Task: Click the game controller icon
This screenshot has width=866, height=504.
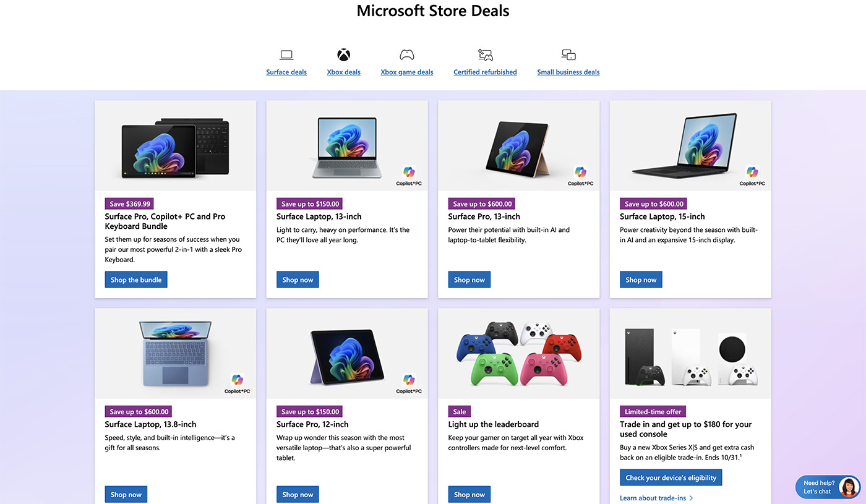Action: pos(406,55)
